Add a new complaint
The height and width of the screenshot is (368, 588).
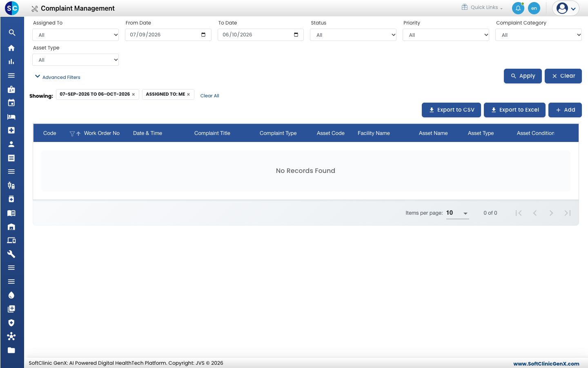pos(565,110)
